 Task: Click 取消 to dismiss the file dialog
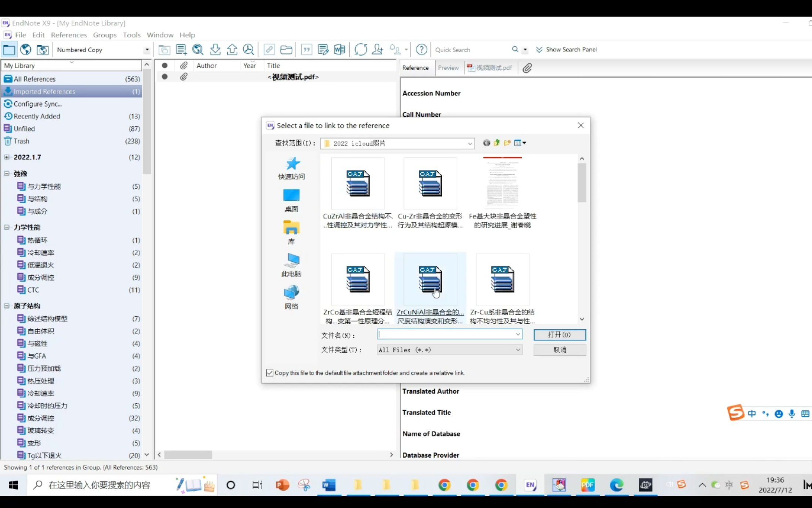560,350
